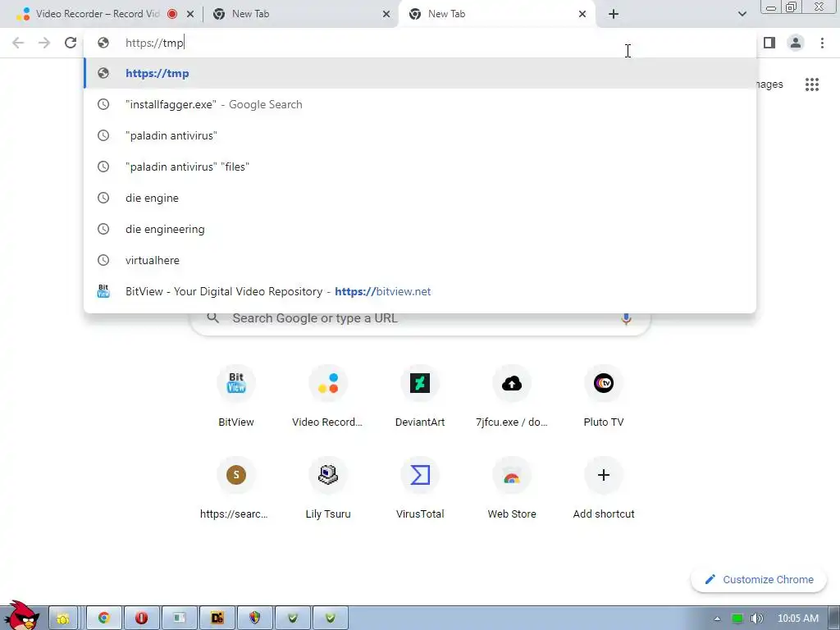The height and width of the screenshot is (630, 840).
Task: Open the Video Recorder shortcut tile
Action: pos(328,396)
